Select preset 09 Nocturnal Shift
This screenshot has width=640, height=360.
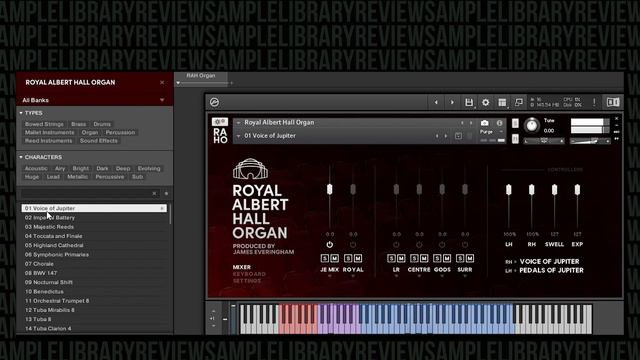click(94, 282)
